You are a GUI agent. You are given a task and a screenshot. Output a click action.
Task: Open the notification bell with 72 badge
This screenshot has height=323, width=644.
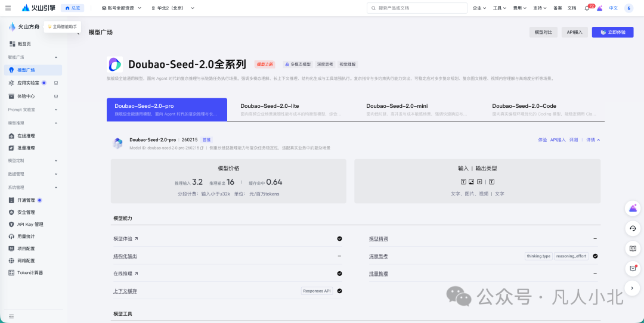(587, 8)
